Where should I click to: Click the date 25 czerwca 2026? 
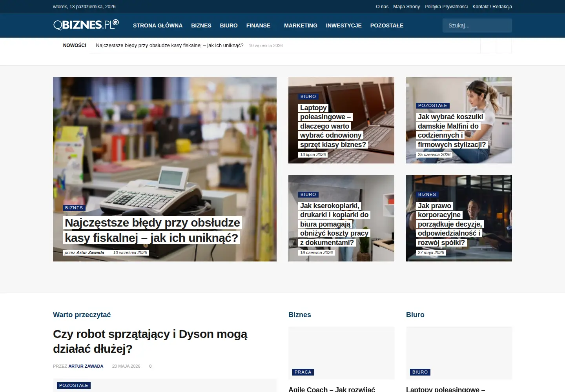(434, 154)
